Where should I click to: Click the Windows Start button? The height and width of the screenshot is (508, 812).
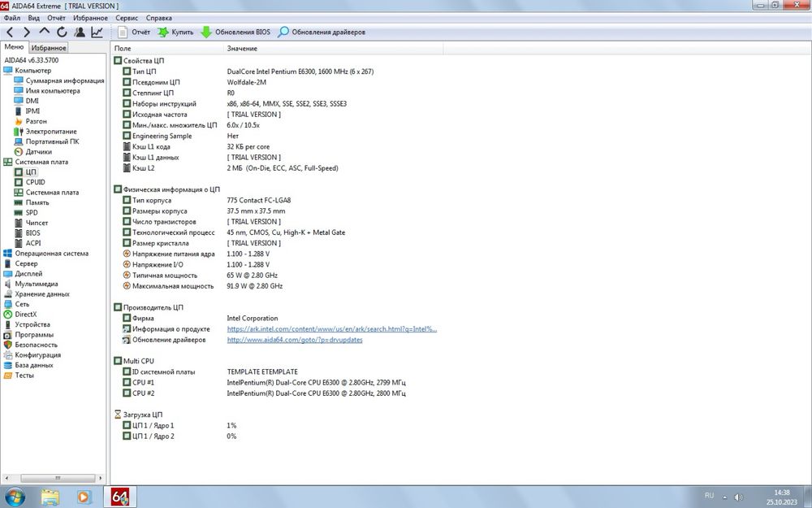(x=15, y=497)
